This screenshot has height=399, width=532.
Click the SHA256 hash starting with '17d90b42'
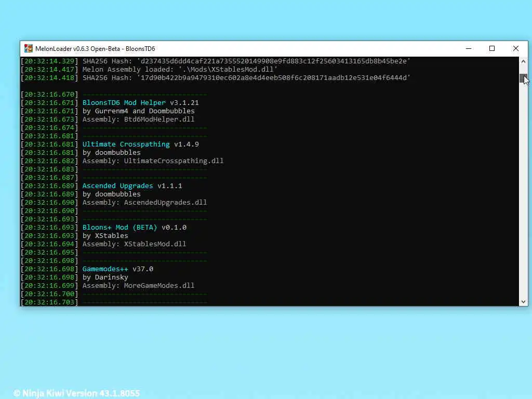pos(273,78)
